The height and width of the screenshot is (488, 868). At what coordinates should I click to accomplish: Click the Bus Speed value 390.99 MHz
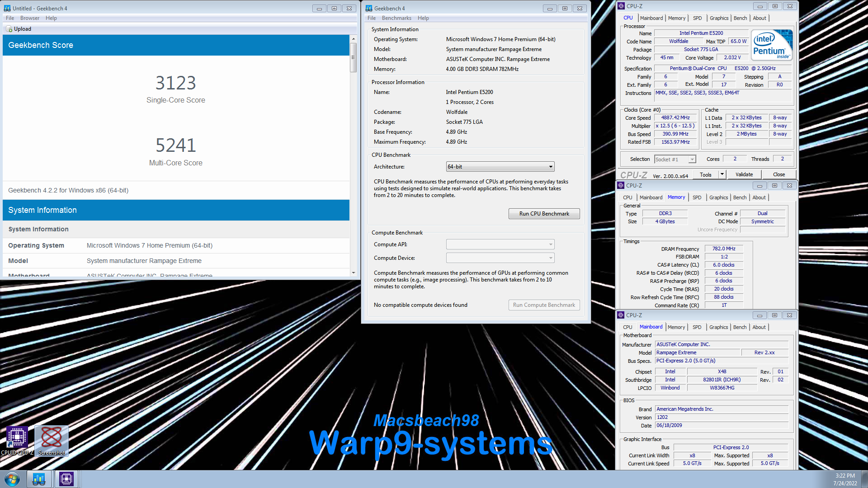point(675,134)
